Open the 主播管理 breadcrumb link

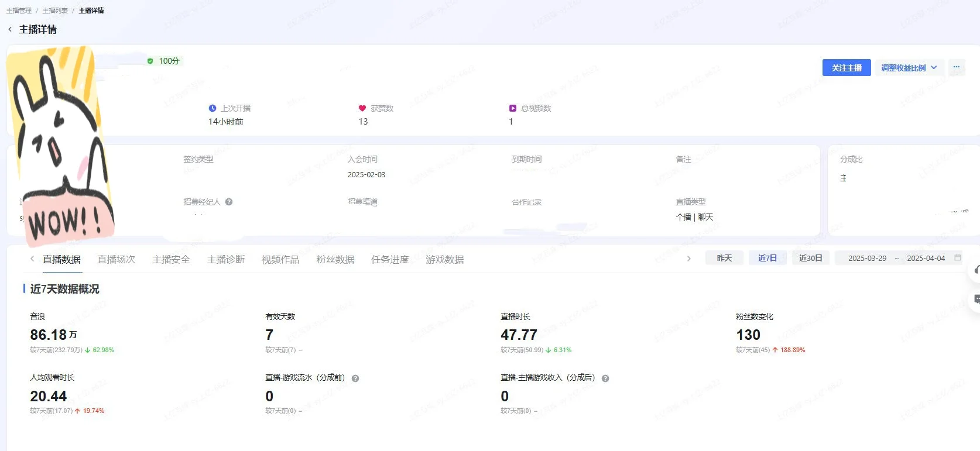(19, 11)
